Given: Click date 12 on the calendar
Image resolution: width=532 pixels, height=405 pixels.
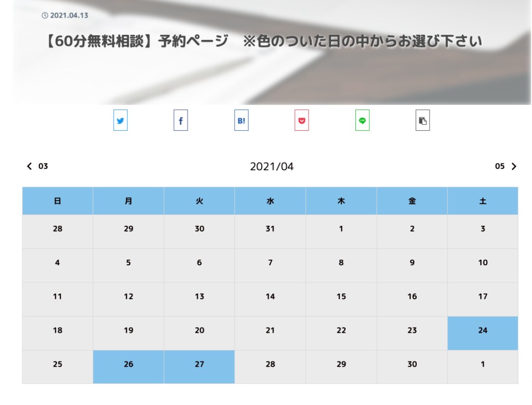Looking at the screenshot, I should click(x=128, y=300).
